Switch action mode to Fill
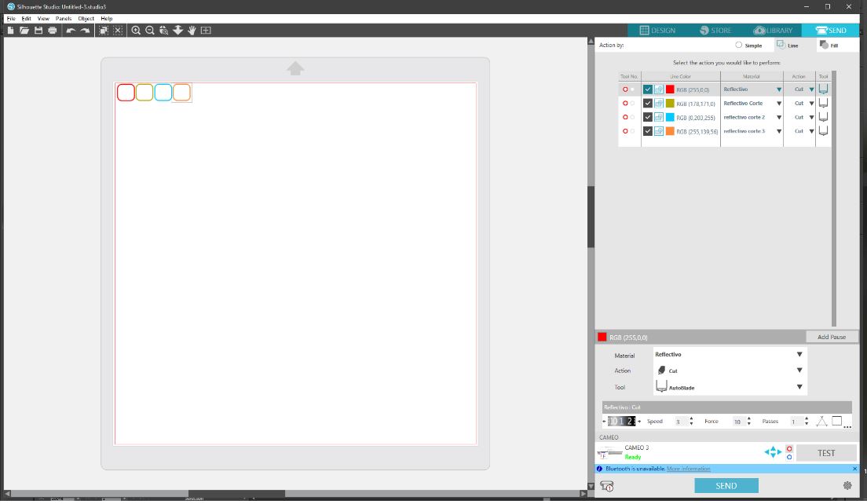867x504 pixels. click(829, 45)
